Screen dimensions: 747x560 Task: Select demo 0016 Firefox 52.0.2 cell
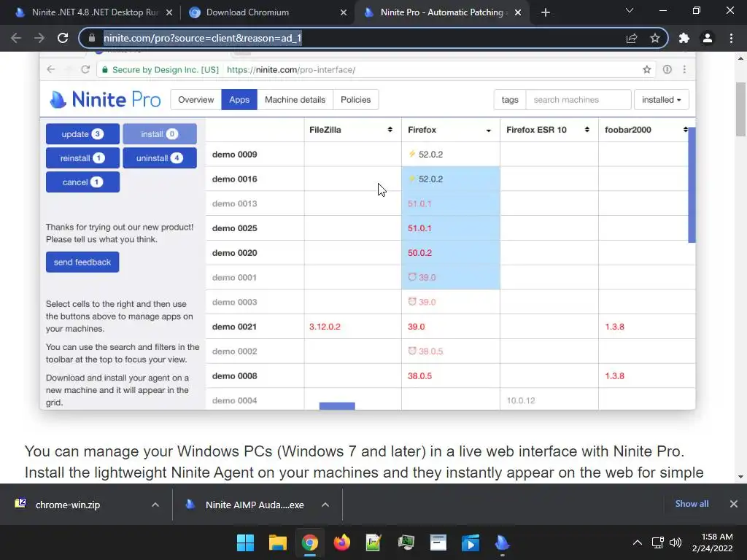pyautogui.click(x=451, y=179)
